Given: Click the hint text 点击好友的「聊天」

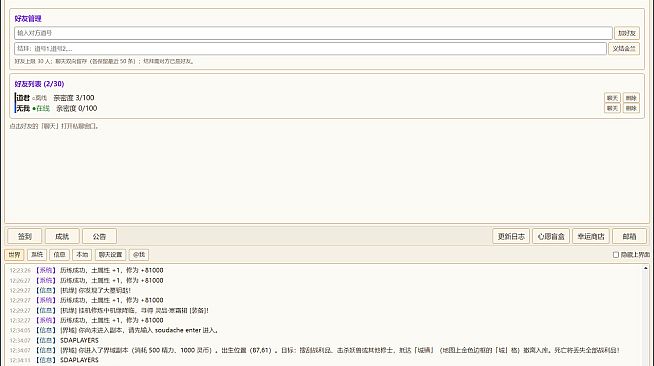Looking at the screenshot, I should click(54, 126).
